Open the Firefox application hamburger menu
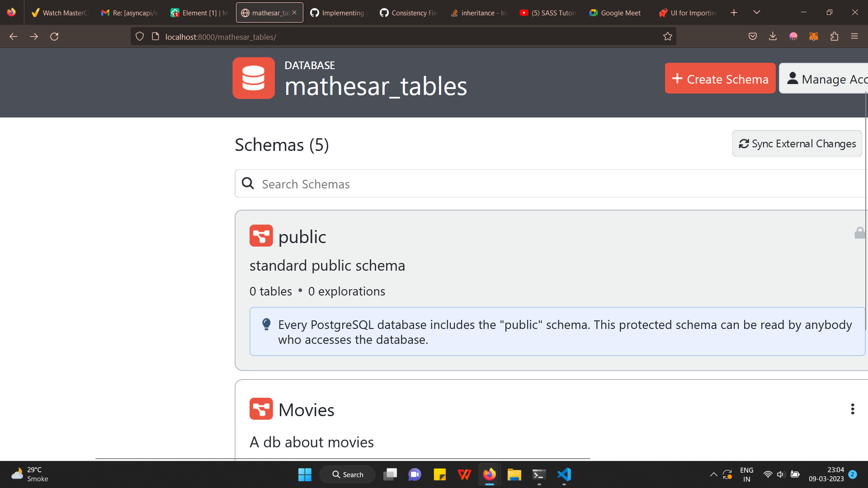This screenshot has width=868, height=488. (x=855, y=36)
